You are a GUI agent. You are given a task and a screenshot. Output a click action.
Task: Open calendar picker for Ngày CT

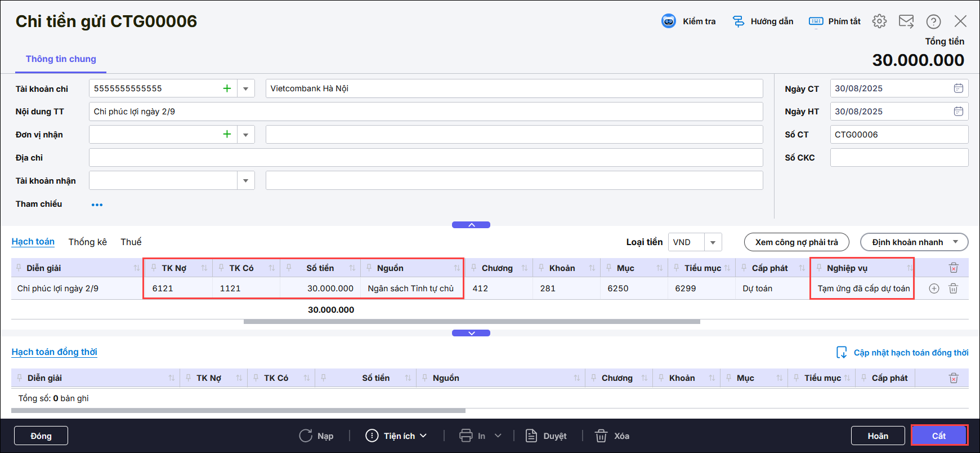(x=958, y=88)
